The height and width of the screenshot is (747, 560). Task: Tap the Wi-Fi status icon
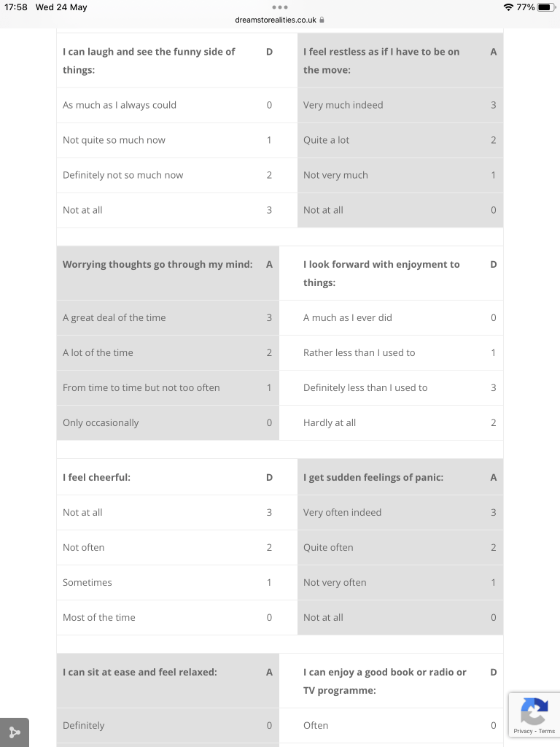point(508,7)
